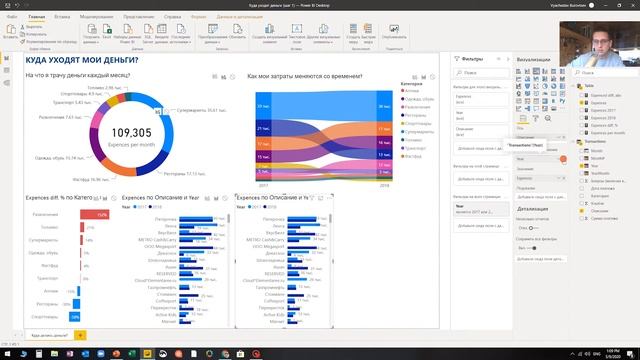Click Вырезать cut button
Image resolution: width=640 pixels, height=360 pixels.
click(x=31, y=27)
